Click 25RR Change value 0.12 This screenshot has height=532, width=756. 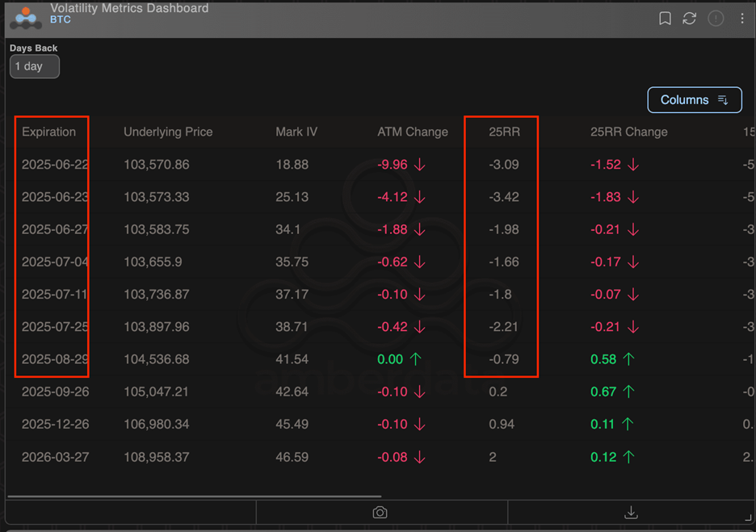603,457
